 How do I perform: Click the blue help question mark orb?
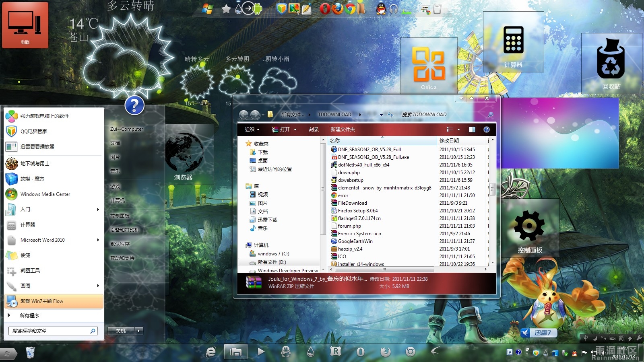pos(135,105)
